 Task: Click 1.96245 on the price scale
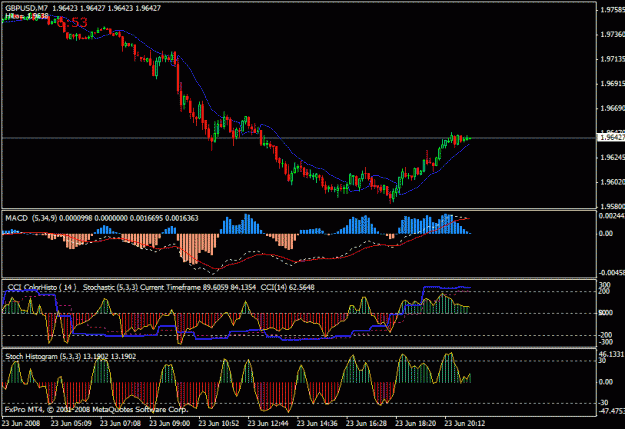pos(613,157)
